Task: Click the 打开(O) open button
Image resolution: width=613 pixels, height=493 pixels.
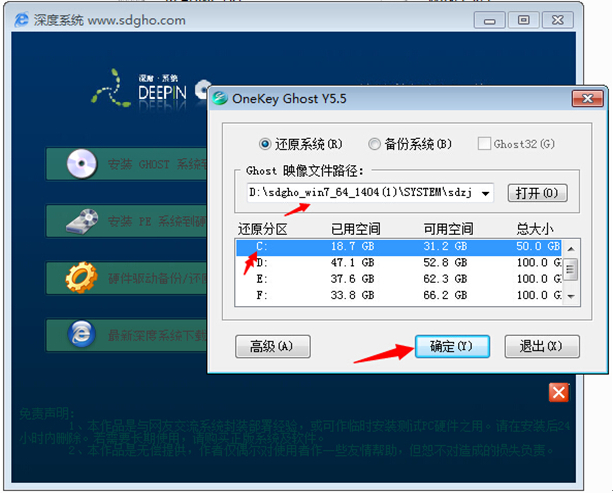Action: click(x=537, y=192)
